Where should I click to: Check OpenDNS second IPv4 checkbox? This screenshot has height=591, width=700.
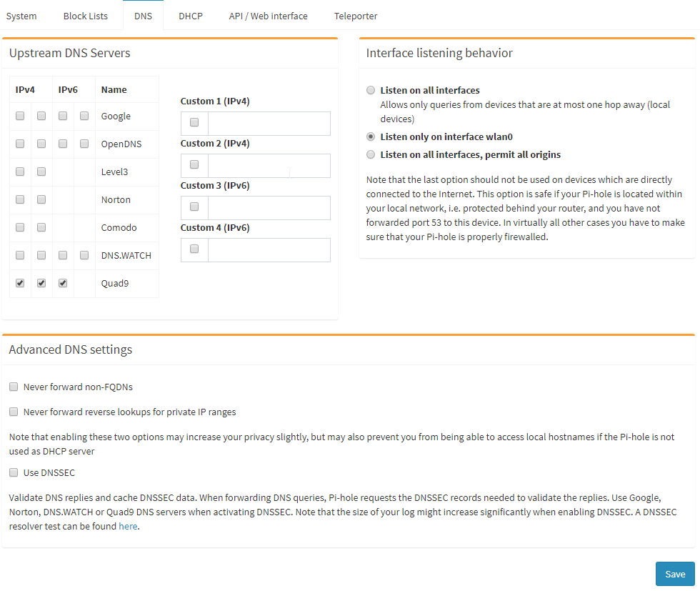coord(41,144)
